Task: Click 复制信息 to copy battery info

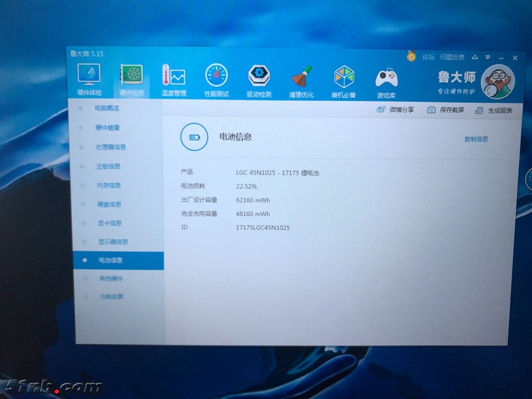Action: coord(475,139)
